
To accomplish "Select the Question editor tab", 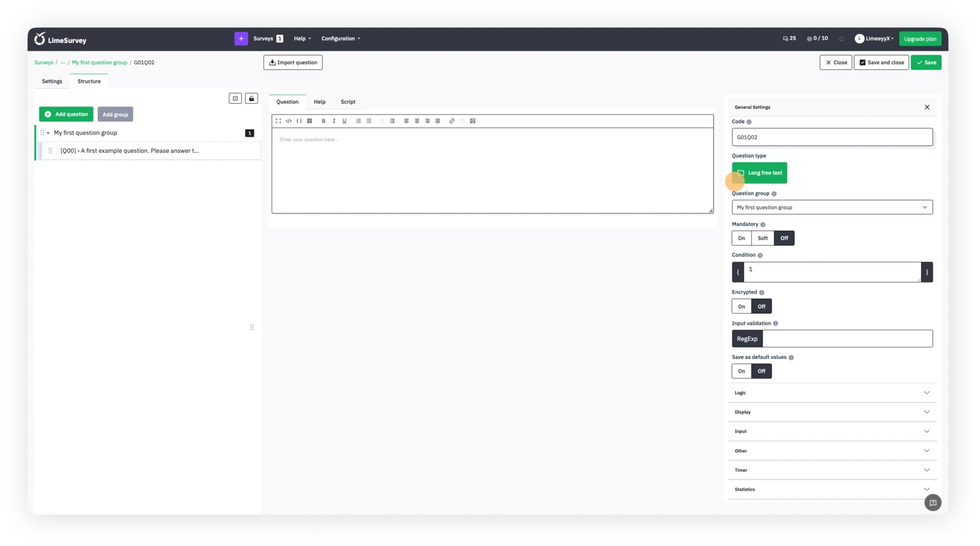I will point(287,101).
